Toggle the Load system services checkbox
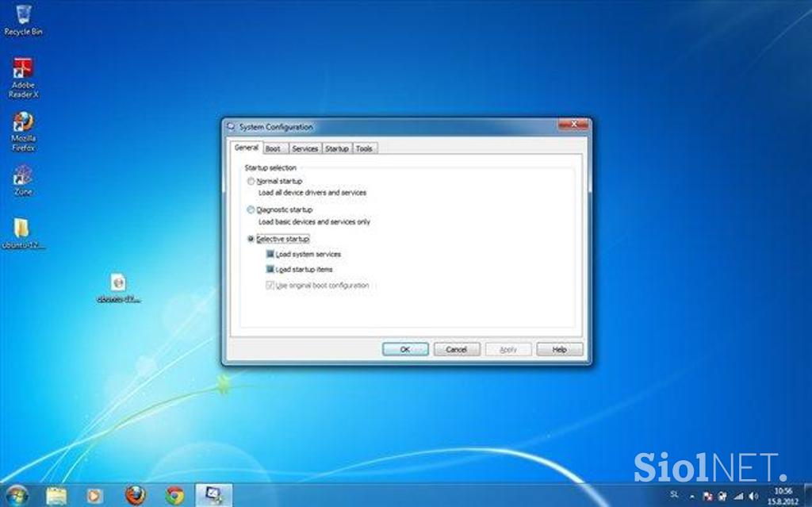Viewport: 812px width, 507px height. [x=271, y=255]
